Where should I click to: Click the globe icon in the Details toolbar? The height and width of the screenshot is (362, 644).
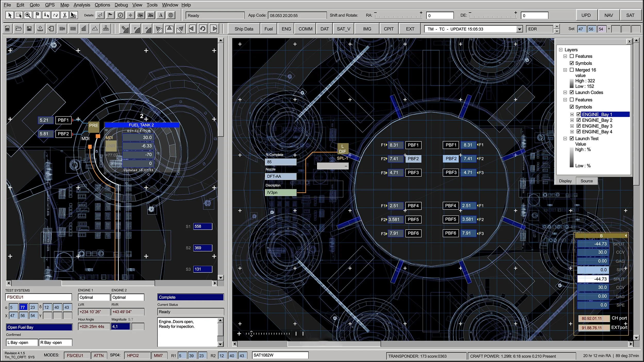(x=171, y=15)
